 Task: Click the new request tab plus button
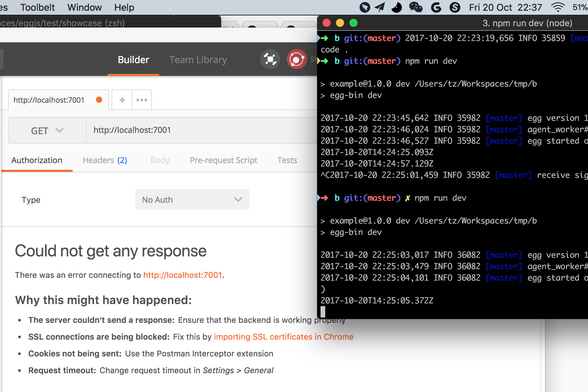[x=122, y=99]
